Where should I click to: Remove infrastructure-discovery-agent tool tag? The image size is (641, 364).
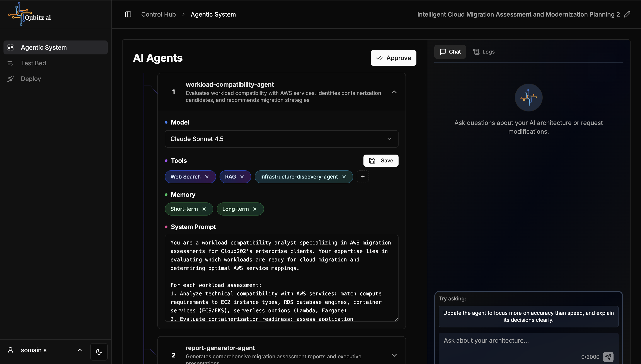point(344,177)
